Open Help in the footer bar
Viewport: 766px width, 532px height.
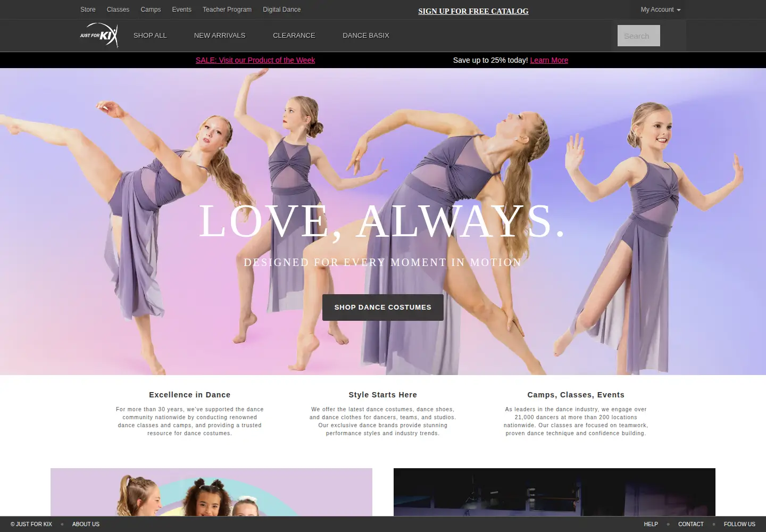[x=651, y=524]
